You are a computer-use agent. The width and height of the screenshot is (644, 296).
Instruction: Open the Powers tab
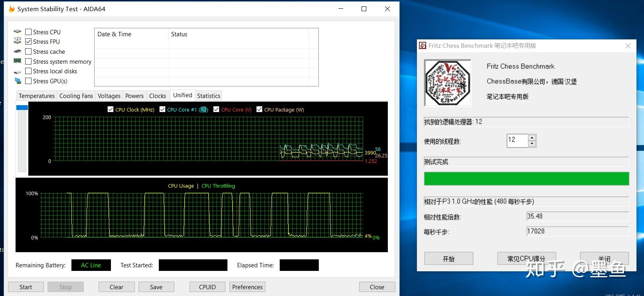(x=134, y=96)
